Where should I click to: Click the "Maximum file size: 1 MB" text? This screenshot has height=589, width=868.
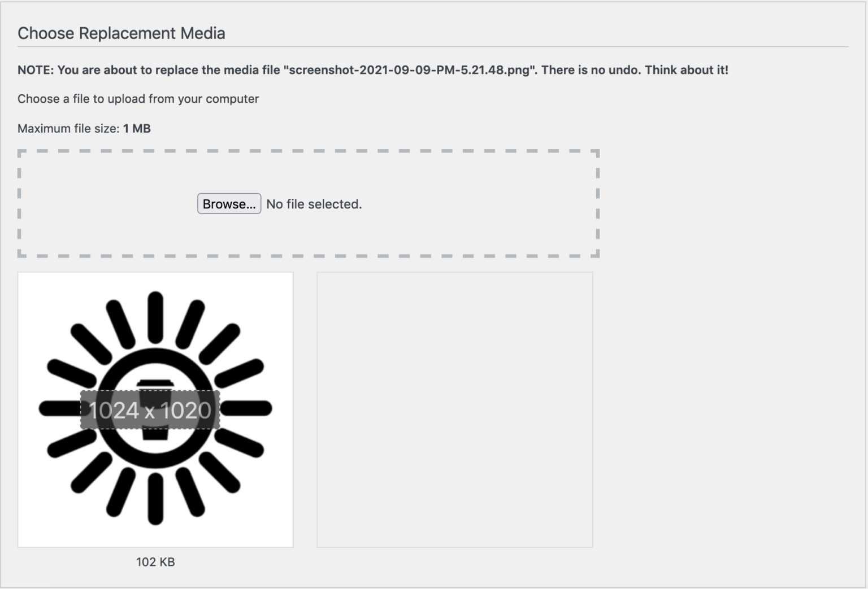pyautogui.click(x=84, y=128)
